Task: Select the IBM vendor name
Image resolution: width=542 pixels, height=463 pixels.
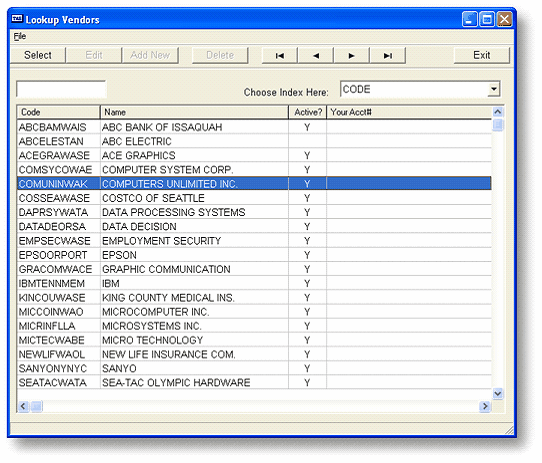Action: 111,284
